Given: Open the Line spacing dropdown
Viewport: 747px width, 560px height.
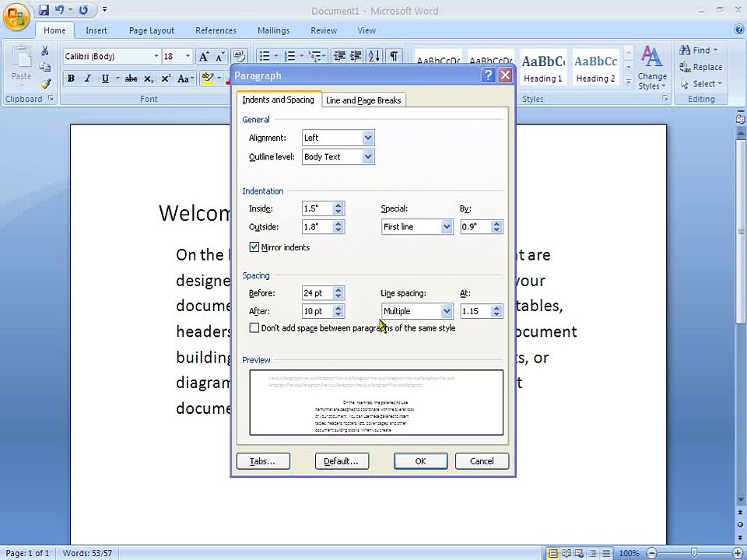Looking at the screenshot, I should click(447, 311).
